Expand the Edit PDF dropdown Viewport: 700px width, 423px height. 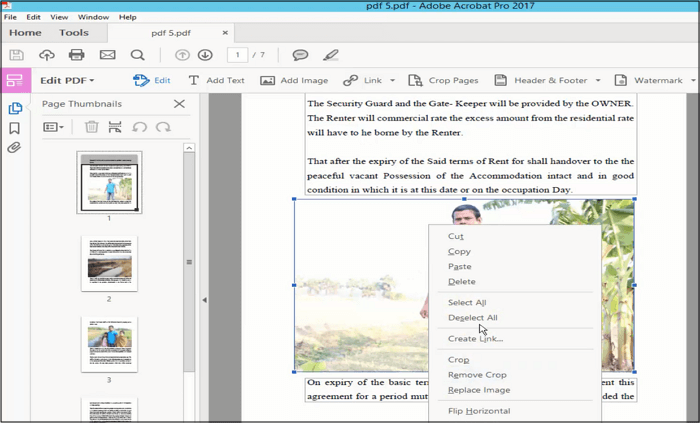(67, 80)
